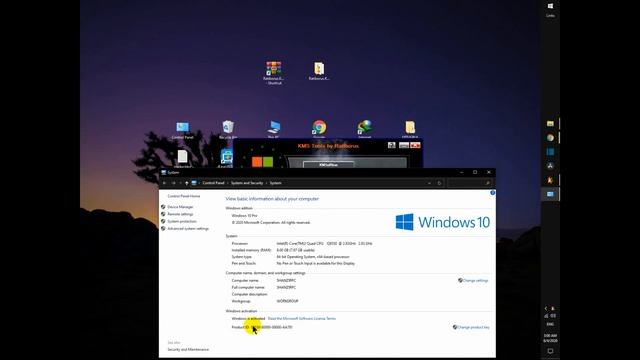Read the Microsoft Software License Terms

point(302,319)
